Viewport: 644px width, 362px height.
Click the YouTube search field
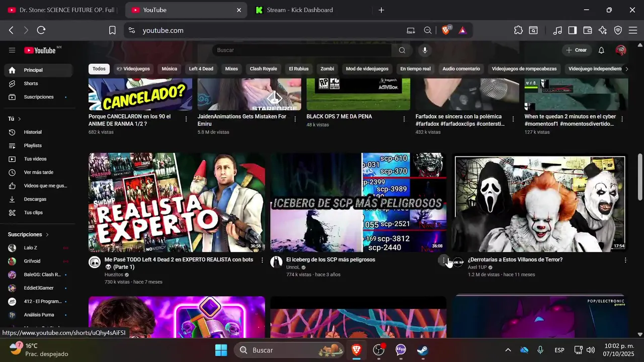(x=302, y=50)
